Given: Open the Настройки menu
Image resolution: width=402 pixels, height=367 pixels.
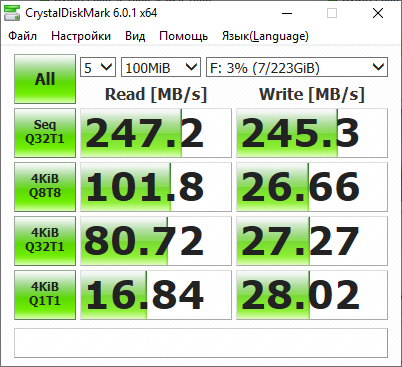Looking at the screenshot, I should click(81, 36).
